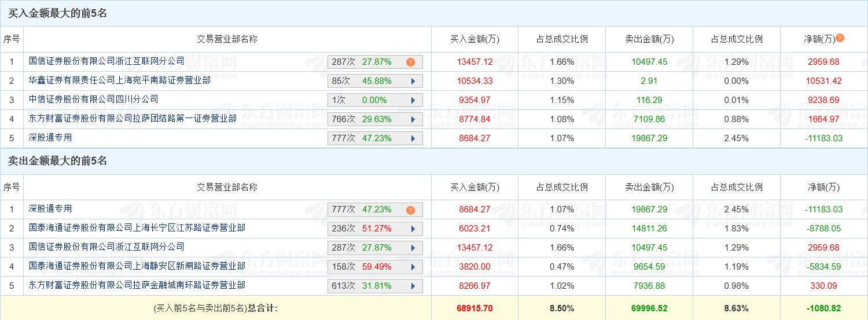Click the 10534.33 buy amount for 华鑫证券
868x320 pixels.
point(475,81)
